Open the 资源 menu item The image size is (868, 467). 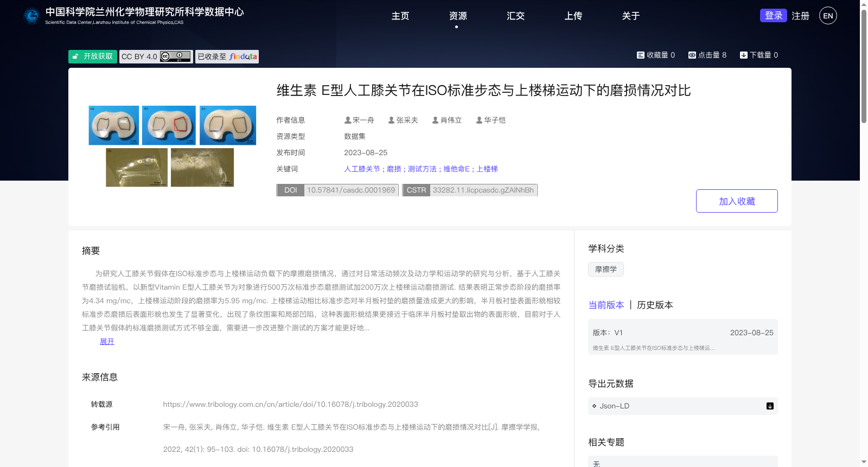458,16
